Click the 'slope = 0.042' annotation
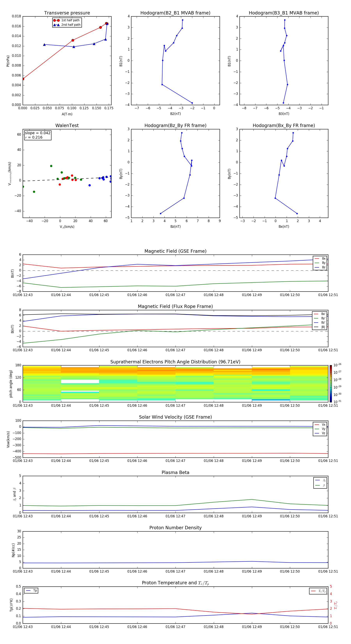Screen dimensions: 351x644 (x=38, y=133)
